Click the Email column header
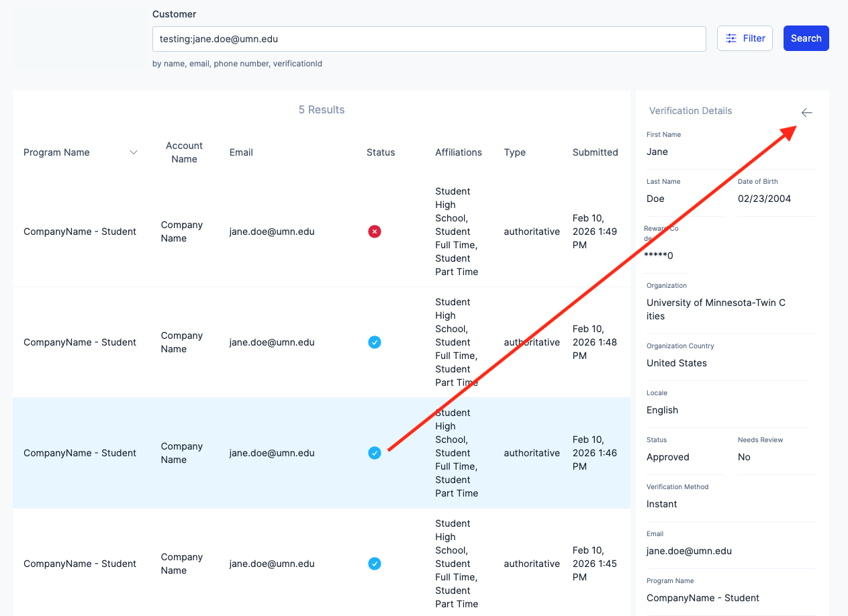This screenshot has width=848, height=616. point(241,152)
